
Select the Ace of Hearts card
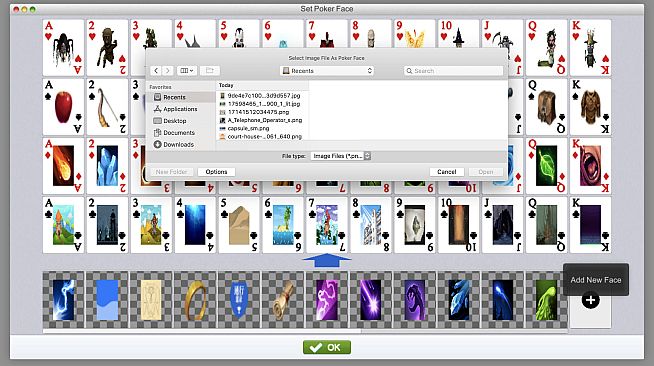63,48
